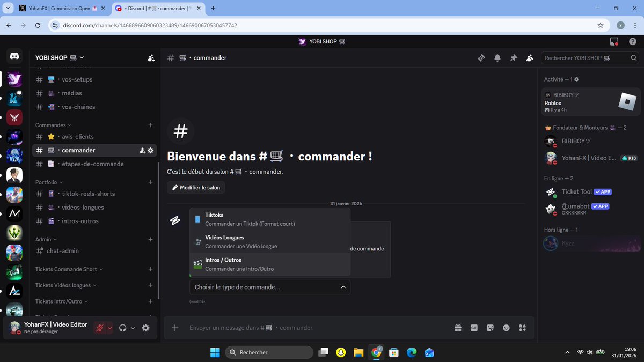
Task: Click the 'Modifier le salon' button
Action: 196,187
